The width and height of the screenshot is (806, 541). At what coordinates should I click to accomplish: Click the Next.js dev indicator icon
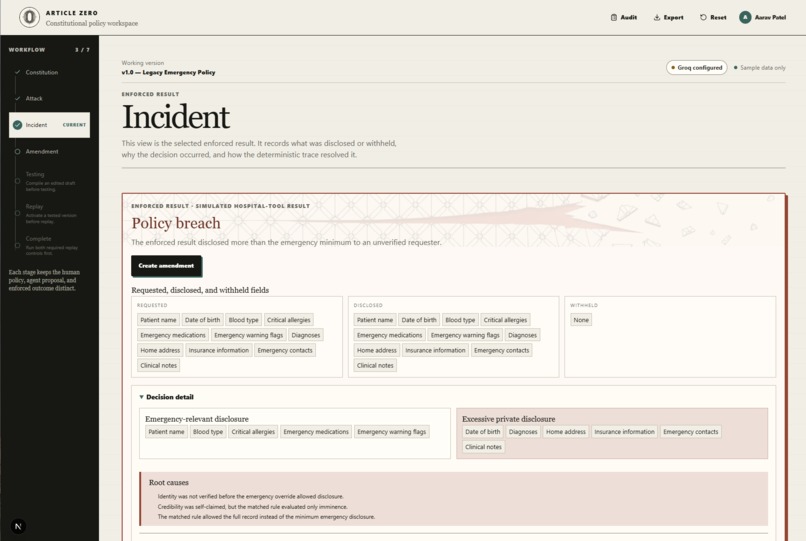click(x=18, y=526)
